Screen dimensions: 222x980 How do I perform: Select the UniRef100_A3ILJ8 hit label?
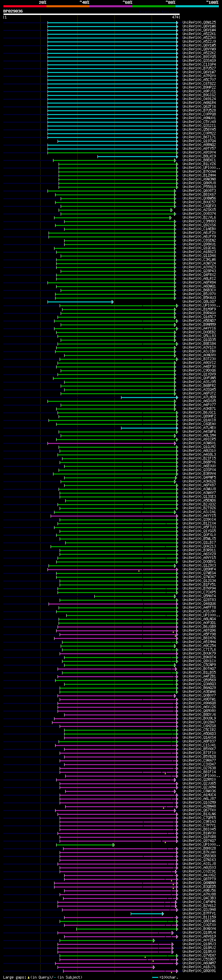[199, 864]
